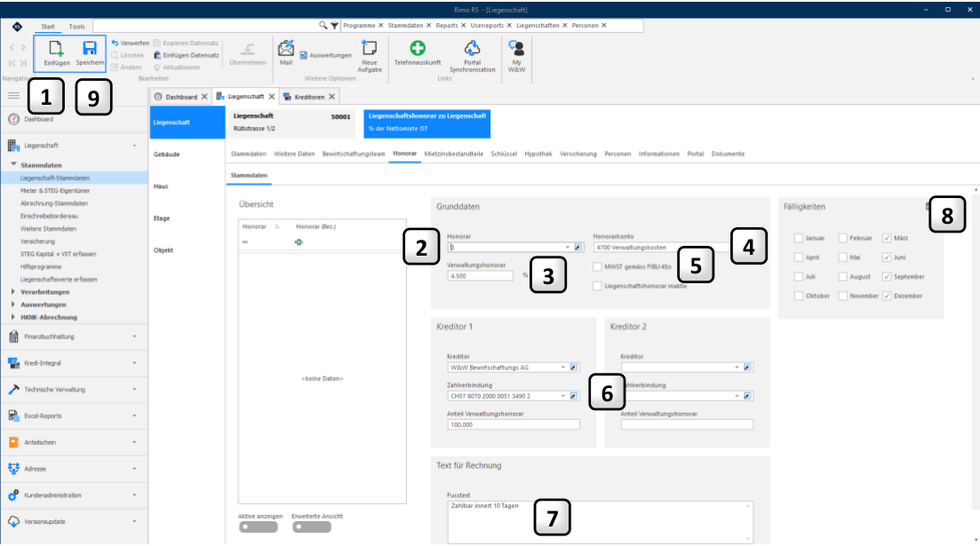980x546 pixels.
Task: Open the Mail envelope icon
Action: click(x=285, y=48)
